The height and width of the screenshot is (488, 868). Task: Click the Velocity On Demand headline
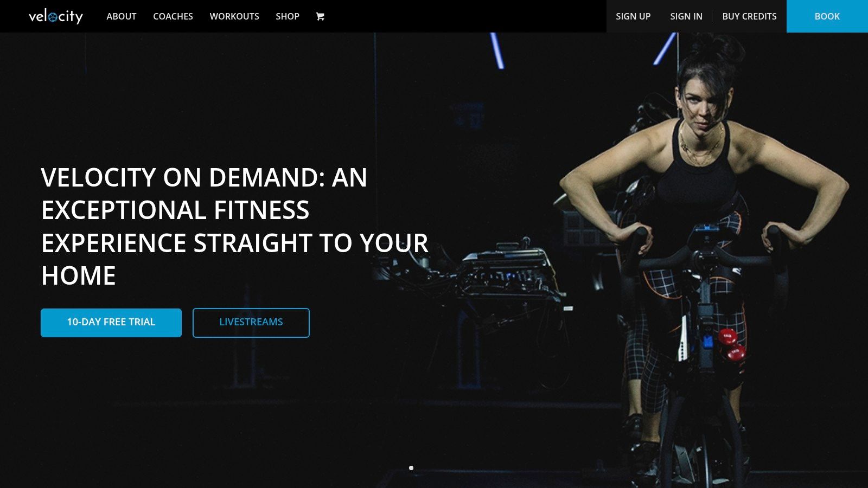235,226
